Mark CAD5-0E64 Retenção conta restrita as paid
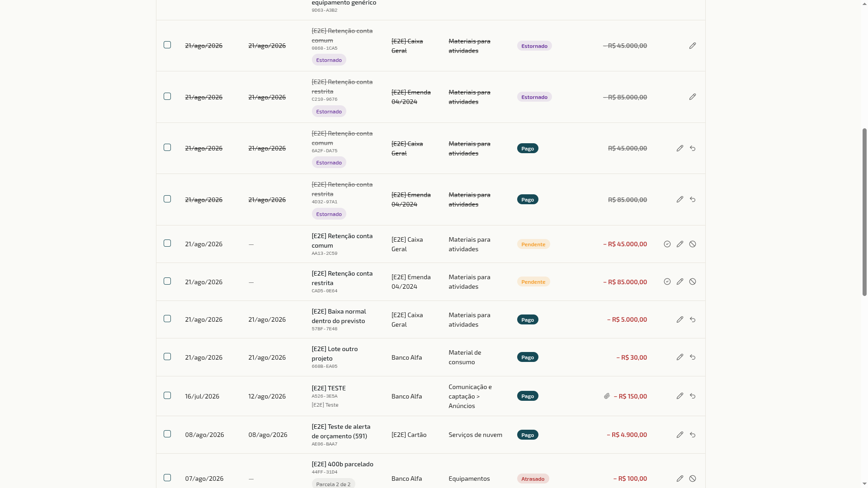The width and height of the screenshot is (868, 488). [x=667, y=282]
